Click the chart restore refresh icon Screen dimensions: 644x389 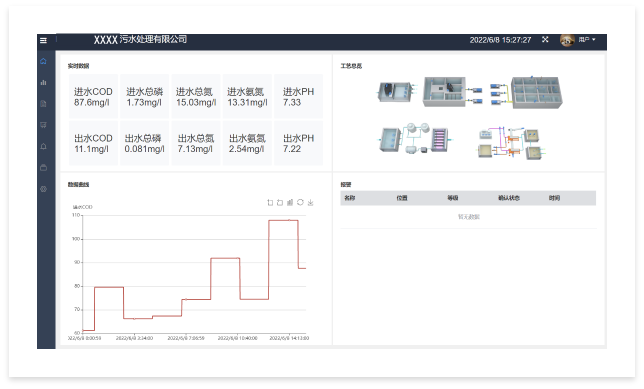point(300,202)
